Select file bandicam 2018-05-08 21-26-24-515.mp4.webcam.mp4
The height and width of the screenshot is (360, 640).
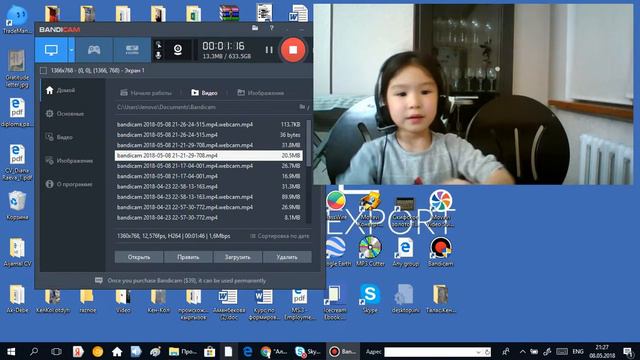pyautogui.click(x=209, y=124)
